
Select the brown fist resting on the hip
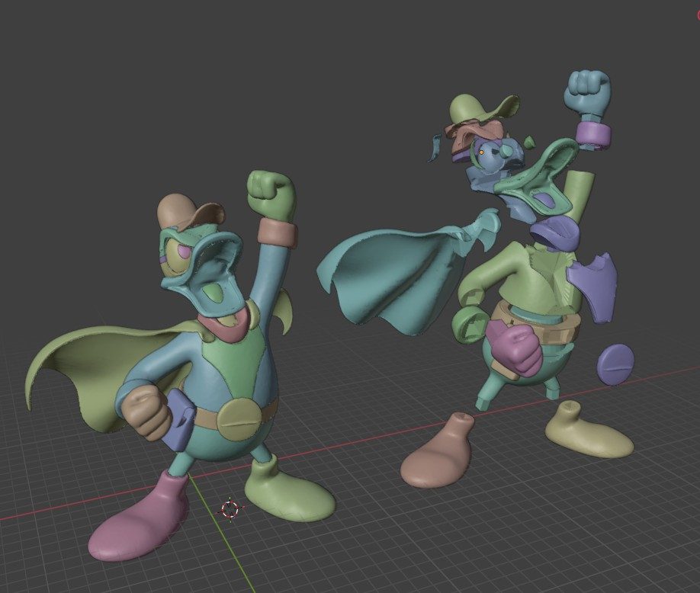pyautogui.click(x=146, y=412)
